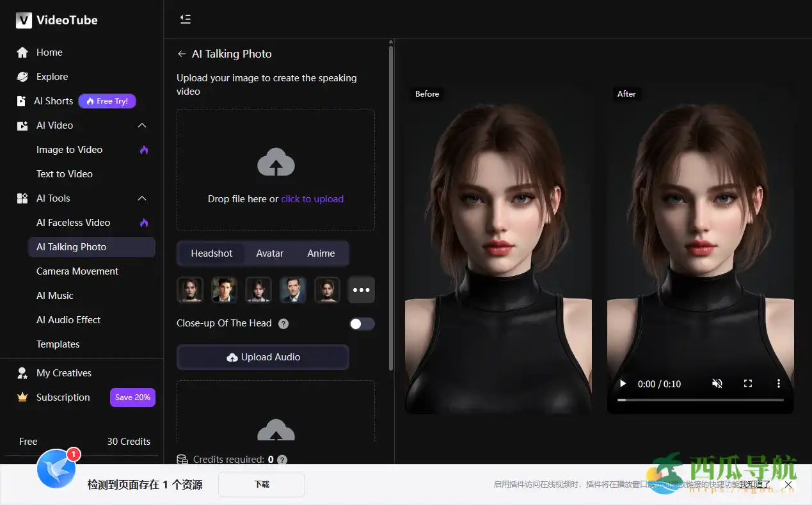Screen dimensions: 812x505
Task: Click the back arrow beside AI Talking Photo
Action: click(x=182, y=54)
